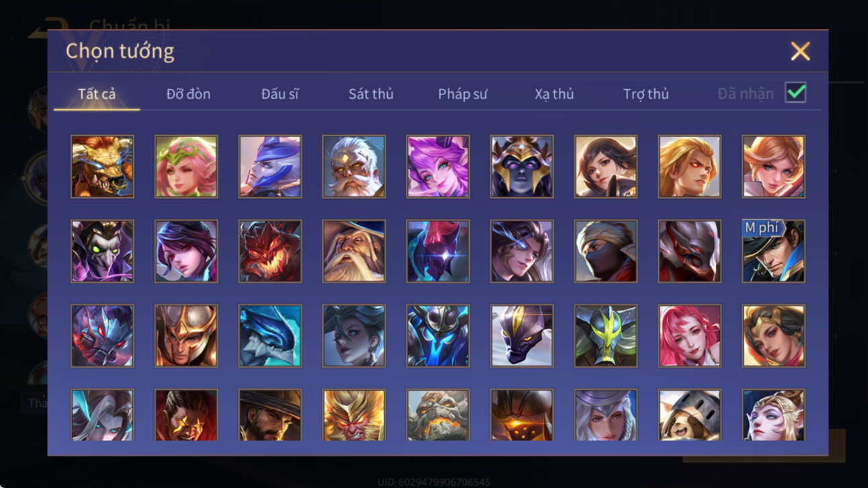Image resolution: width=868 pixels, height=488 pixels.
Task: Toggle the 'Đã nhận' checkbox
Action: [x=795, y=93]
